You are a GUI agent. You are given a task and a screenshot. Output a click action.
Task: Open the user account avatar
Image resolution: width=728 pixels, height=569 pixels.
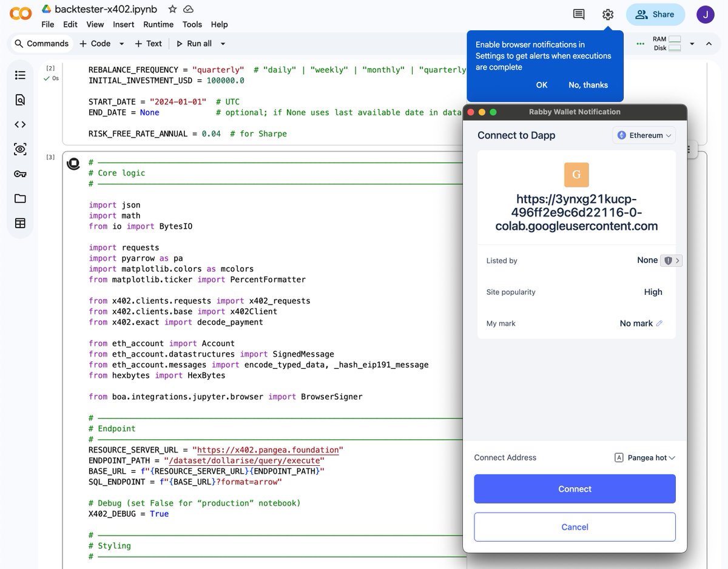tap(705, 15)
